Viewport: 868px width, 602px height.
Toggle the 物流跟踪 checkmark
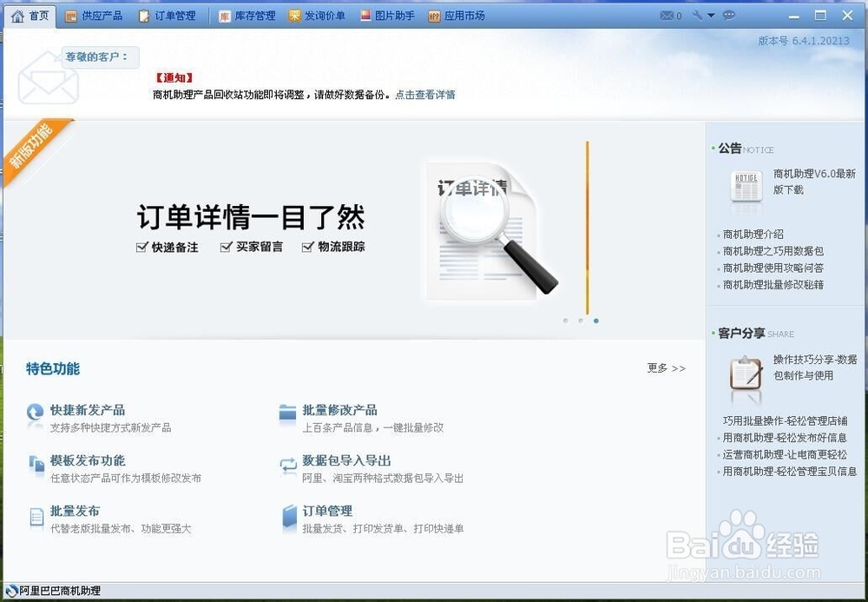pos(306,247)
